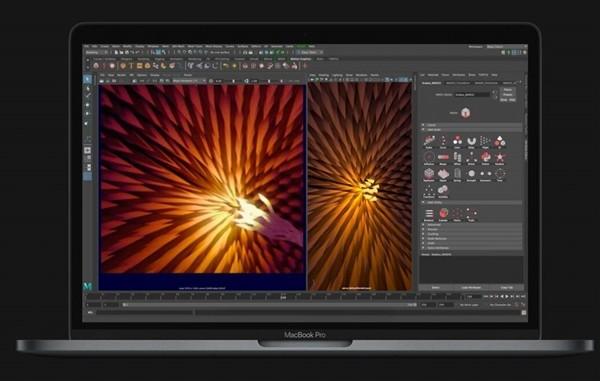Screen dimensions: 600x381
Task: Toggle Auto Keyframe on
Action: pyautogui.click(x=516, y=305)
